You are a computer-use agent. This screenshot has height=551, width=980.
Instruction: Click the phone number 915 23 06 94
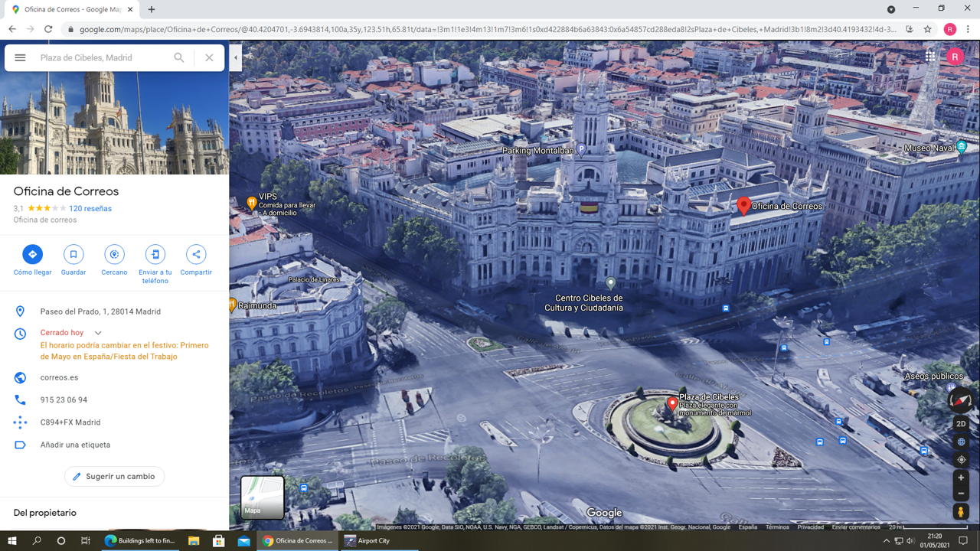[64, 399]
